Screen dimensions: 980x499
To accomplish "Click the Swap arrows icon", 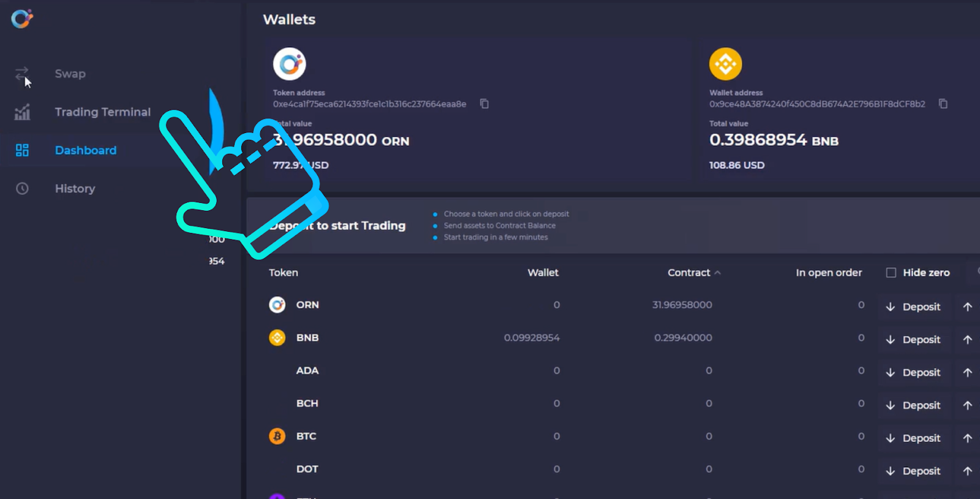I will pos(22,74).
